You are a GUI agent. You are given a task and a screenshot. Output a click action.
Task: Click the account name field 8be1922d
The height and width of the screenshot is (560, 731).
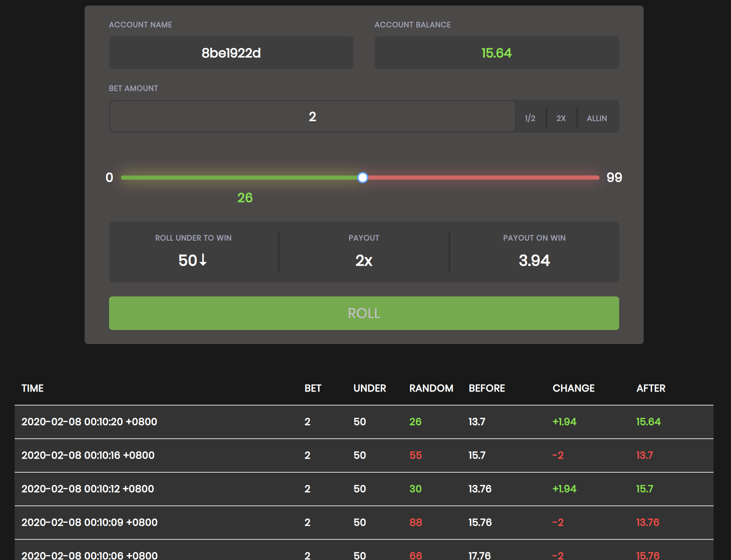(231, 53)
